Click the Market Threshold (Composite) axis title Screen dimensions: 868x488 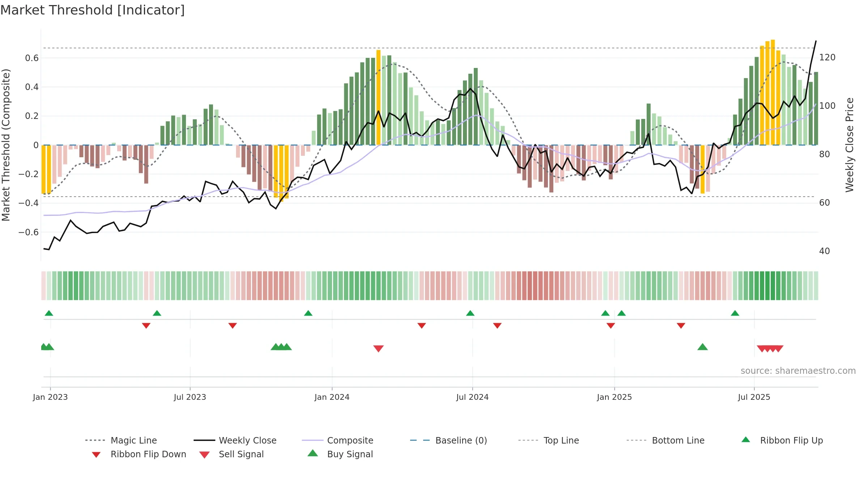point(6,145)
